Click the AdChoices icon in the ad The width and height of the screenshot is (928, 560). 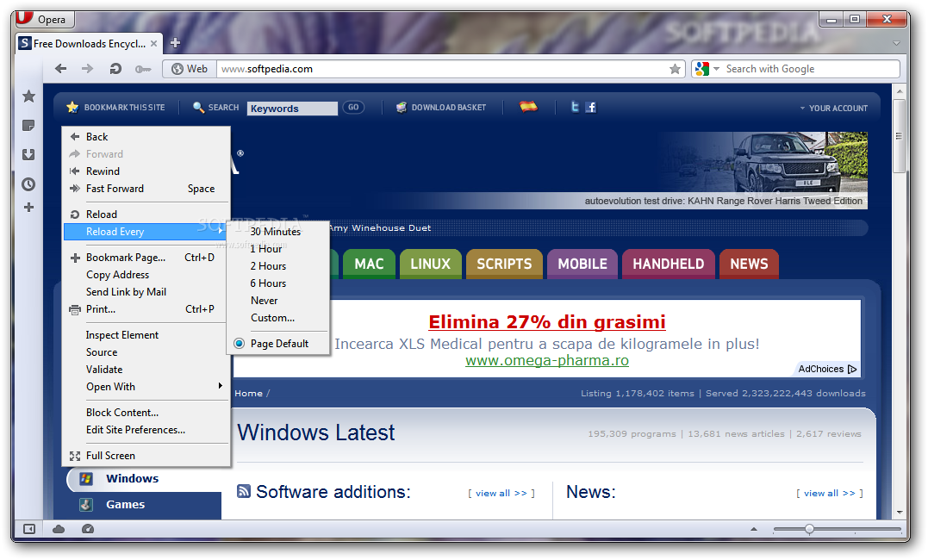[852, 369]
